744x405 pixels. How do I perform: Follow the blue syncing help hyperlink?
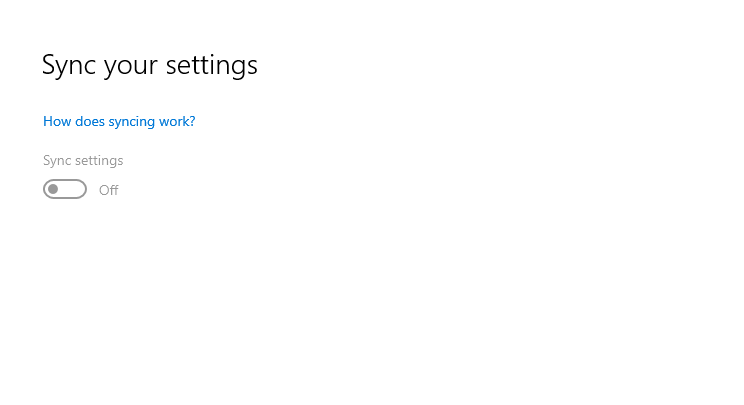[119, 121]
